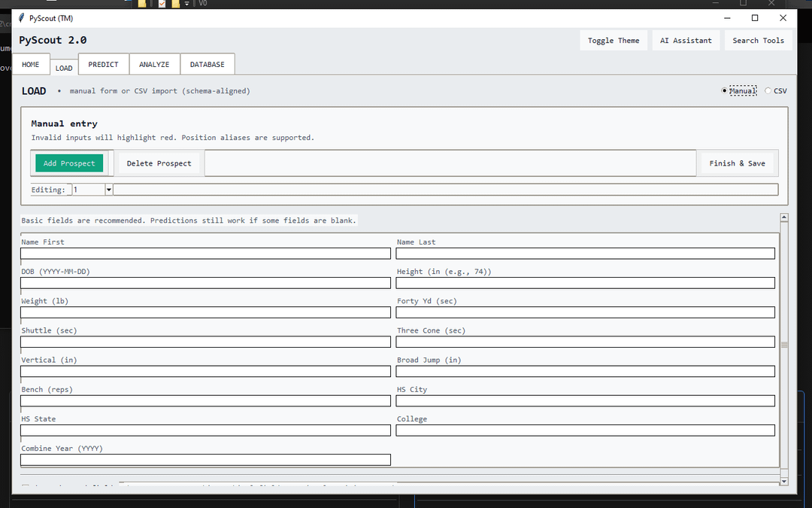The image size is (812, 508).
Task: Select the CSV import radio button
Action: 768,91
